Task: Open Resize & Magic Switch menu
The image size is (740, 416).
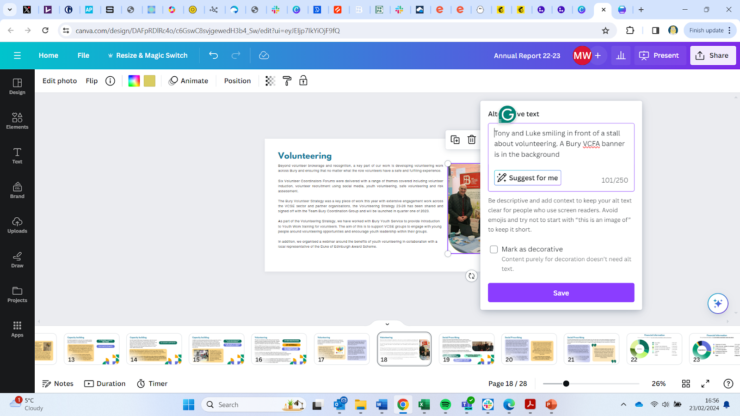Action: (x=144, y=55)
